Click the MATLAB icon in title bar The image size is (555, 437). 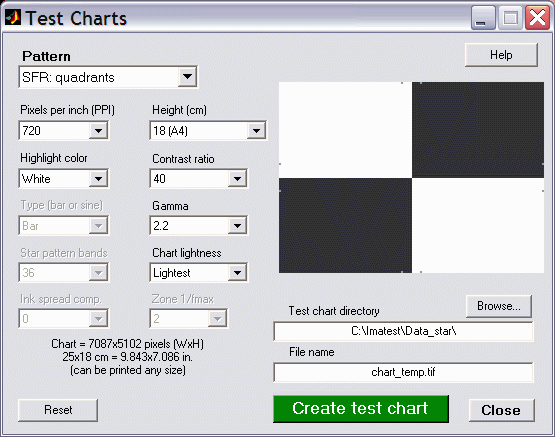13,17
